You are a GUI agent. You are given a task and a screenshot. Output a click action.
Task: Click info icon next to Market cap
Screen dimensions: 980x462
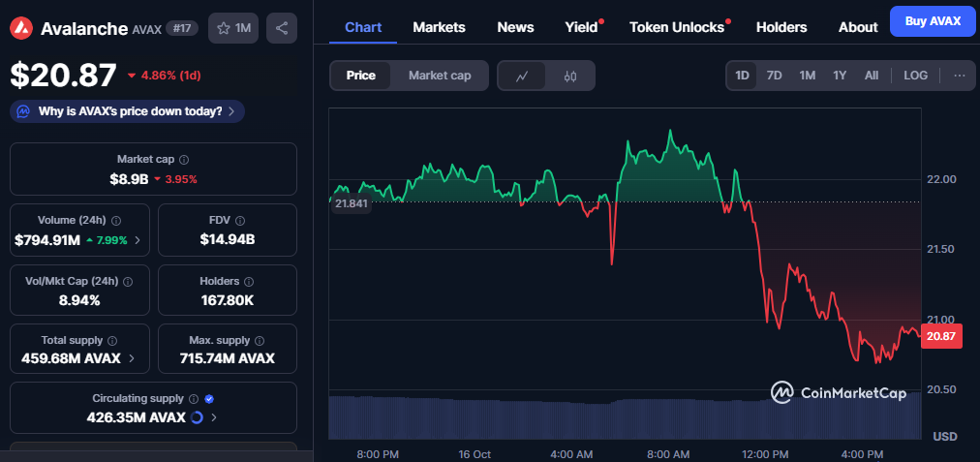pos(184,160)
